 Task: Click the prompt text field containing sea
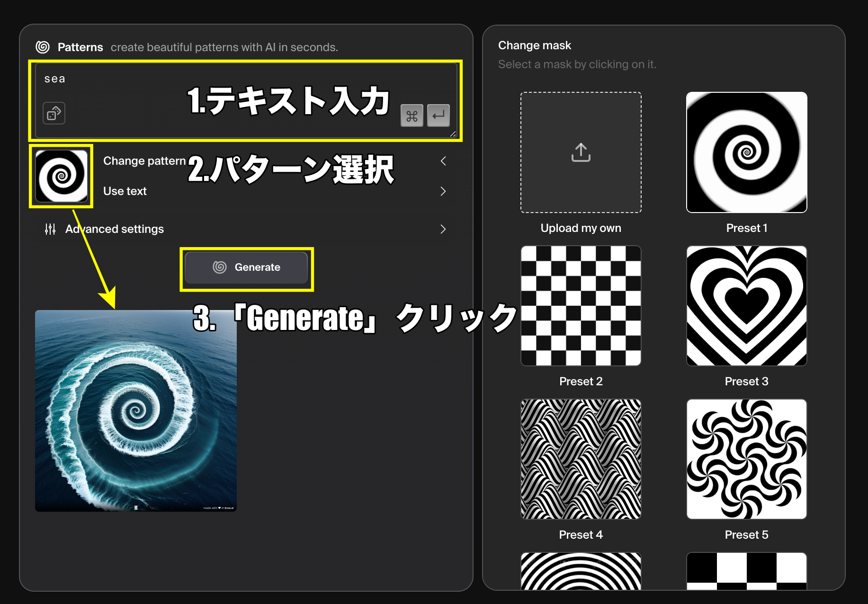246,101
